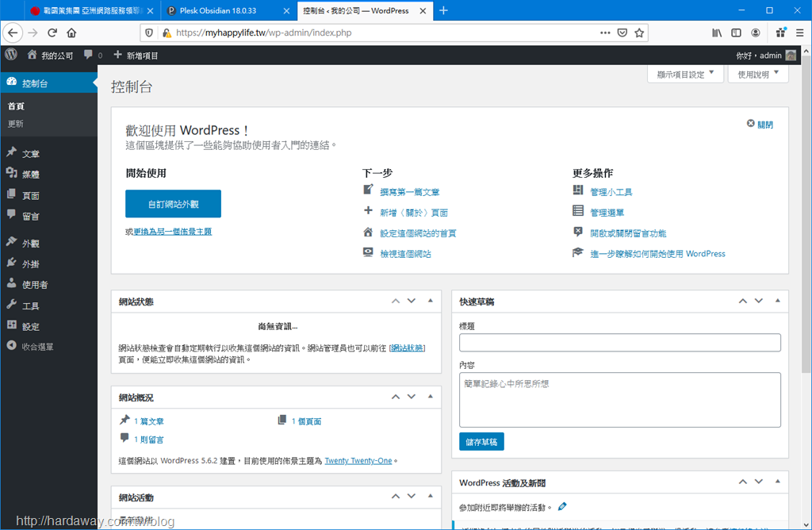
Task: Click the 進一步瞭解如何開始使用 WordPress link
Action: 657,254
